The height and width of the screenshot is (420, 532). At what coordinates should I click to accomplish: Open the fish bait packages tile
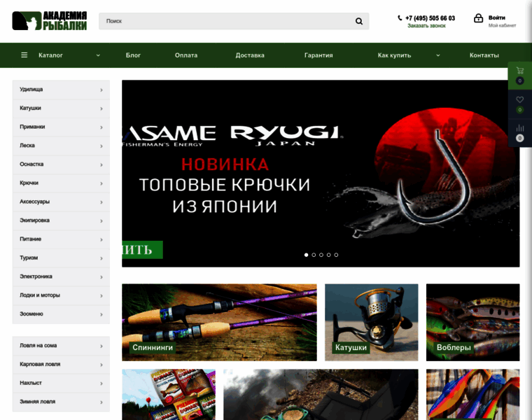[169, 395]
